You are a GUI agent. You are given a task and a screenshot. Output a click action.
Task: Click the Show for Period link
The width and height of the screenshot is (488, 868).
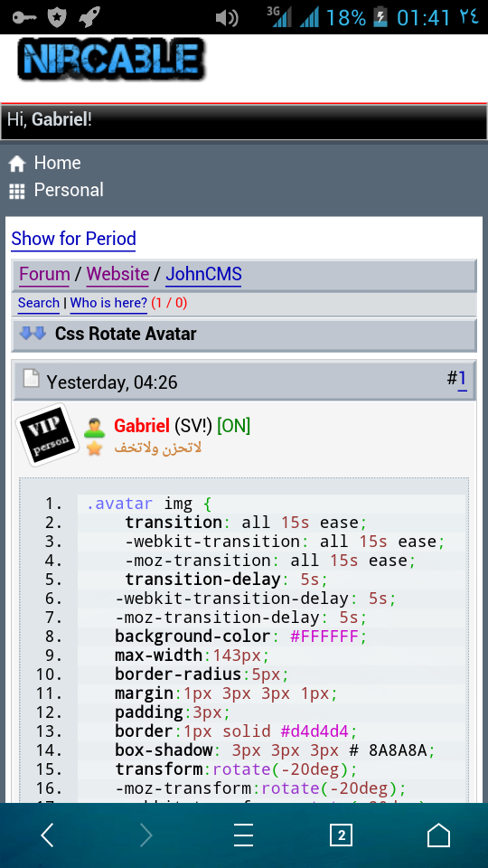tap(73, 239)
